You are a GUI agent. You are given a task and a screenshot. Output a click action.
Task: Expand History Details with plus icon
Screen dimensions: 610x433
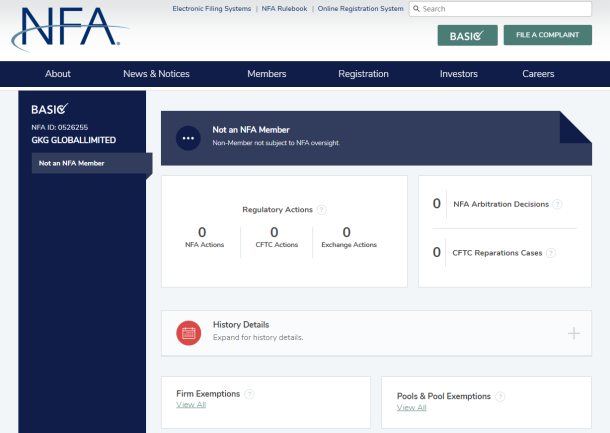pos(574,333)
